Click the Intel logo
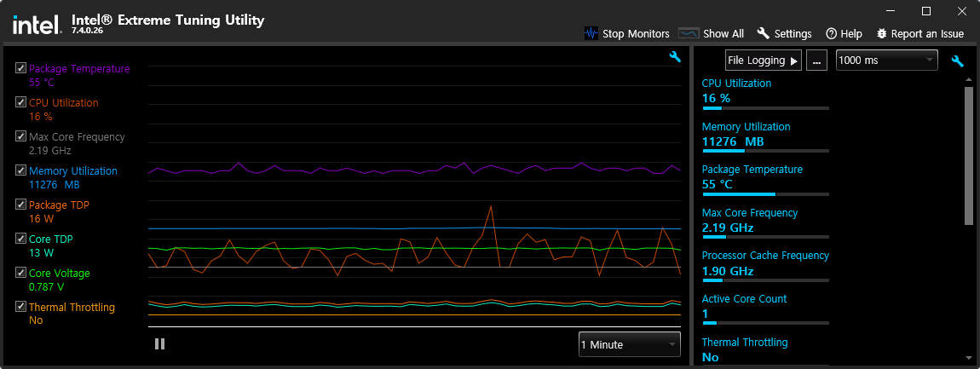The image size is (980, 369). [x=37, y=25]
